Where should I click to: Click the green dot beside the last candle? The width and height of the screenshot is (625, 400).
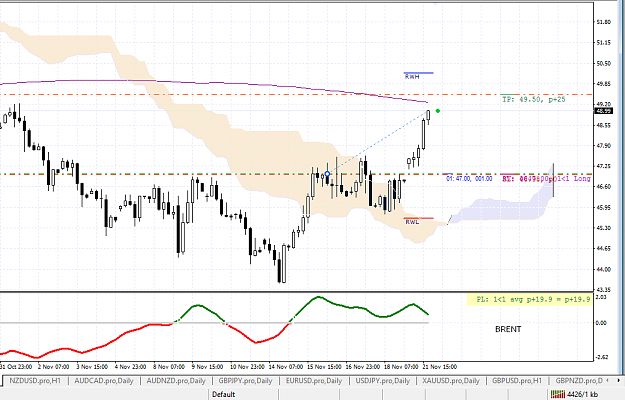pos(438,111)
